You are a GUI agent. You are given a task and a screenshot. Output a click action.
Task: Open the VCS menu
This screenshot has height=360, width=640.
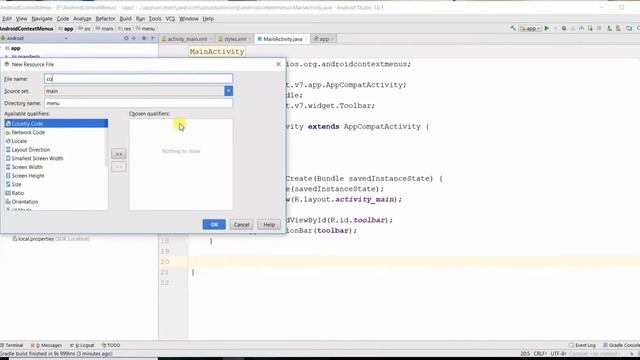pyautogui.click(x=170, y=19)
